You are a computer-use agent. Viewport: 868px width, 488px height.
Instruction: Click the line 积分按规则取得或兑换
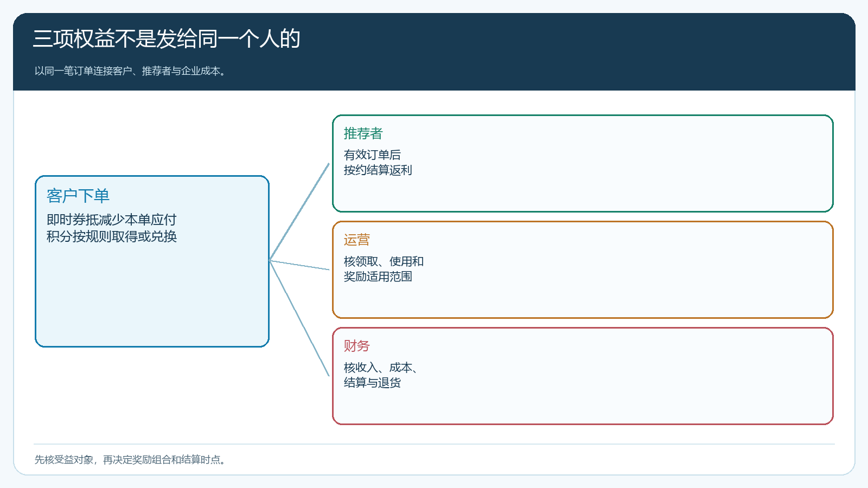pyautogui.click(x=112, y=236)
